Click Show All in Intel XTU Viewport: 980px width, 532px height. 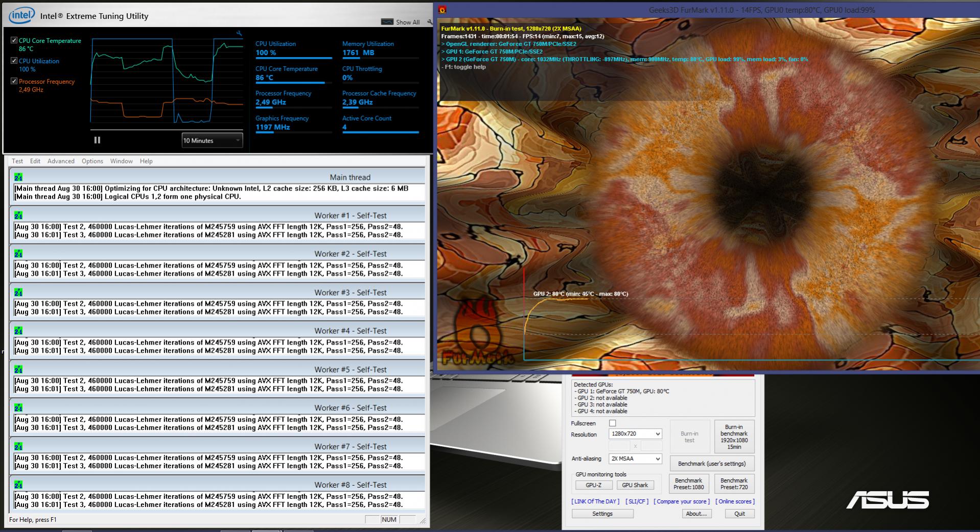pos(401,22)
